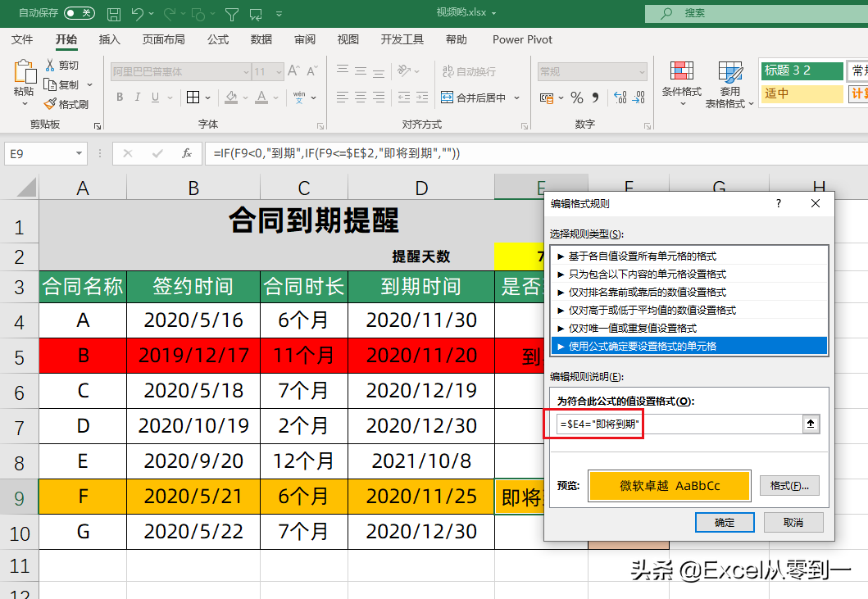Click the percent style icon
Screen dimensions: 868x599
(x=577, y=98)
